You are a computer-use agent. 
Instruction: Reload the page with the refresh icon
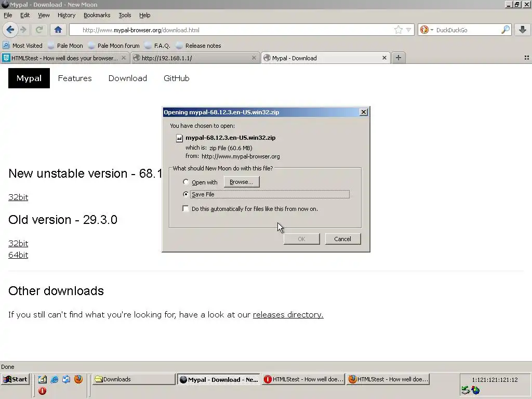point(39,30)
